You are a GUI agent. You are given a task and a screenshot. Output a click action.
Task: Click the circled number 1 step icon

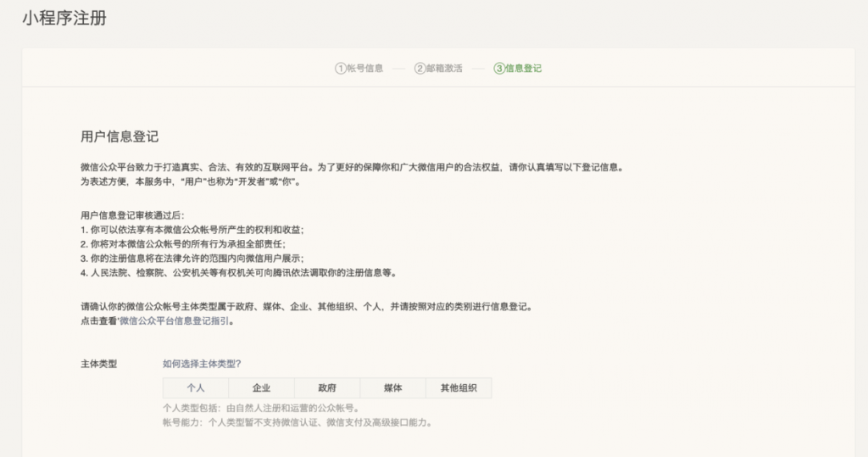[340, 69]
